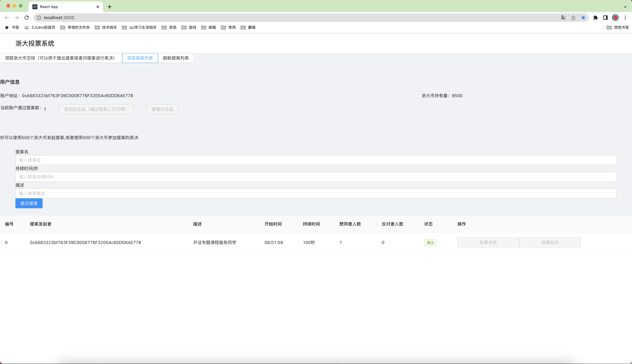Click the 领取浙大币空投 button
Screen dimensions: 632x364
coord(61,58)
